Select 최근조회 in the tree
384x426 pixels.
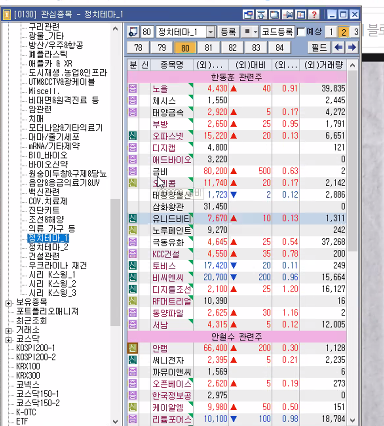click(31, 321)
